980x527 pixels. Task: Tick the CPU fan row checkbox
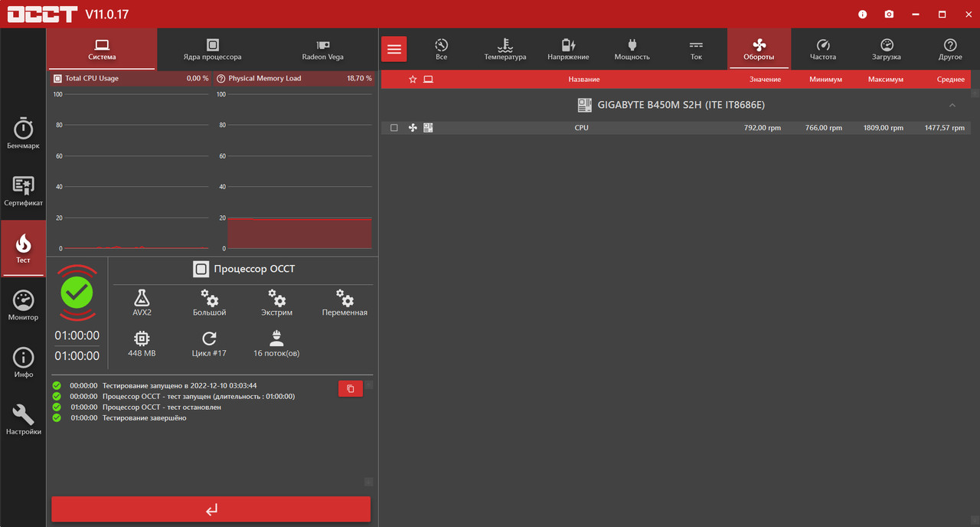point(394,128)
